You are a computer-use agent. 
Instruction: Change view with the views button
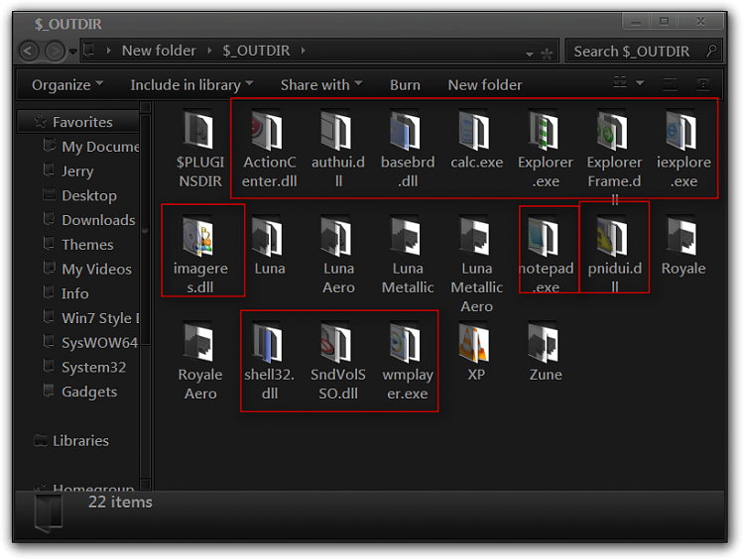pos(620,82)
